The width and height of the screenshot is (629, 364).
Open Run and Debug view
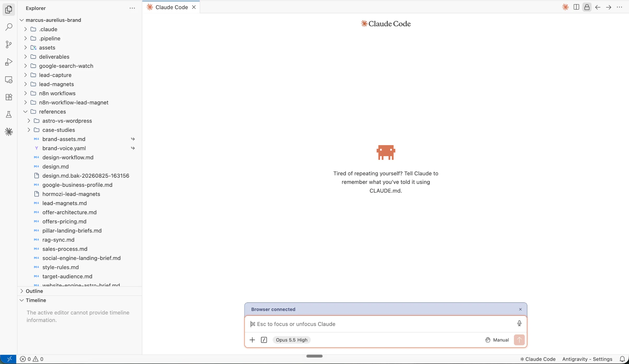(x=9, y=62)
